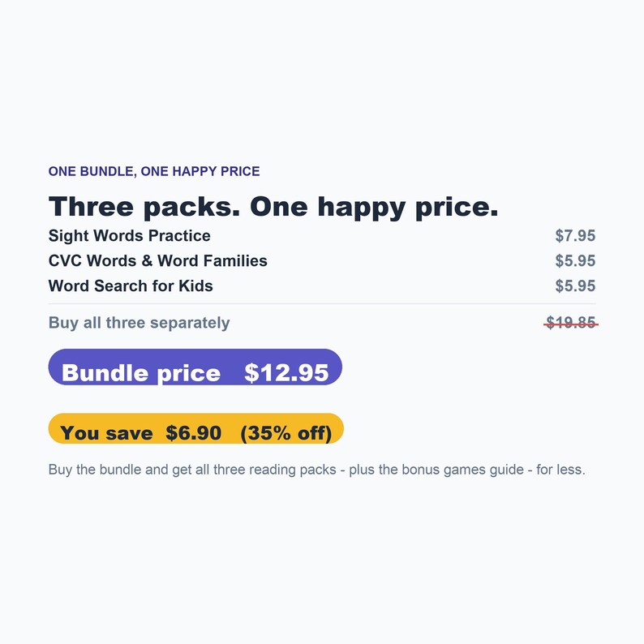Click the $7.95 price
The height and width of the screenshot is (644, 644).
click(x=575, y=236)
